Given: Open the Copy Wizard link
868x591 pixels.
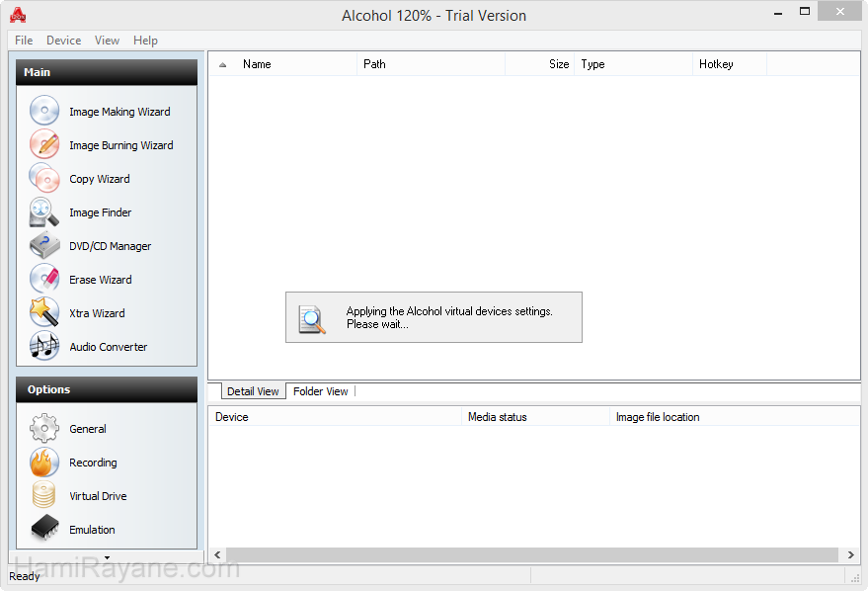Looking at the screenshot, I should [100, 179].
